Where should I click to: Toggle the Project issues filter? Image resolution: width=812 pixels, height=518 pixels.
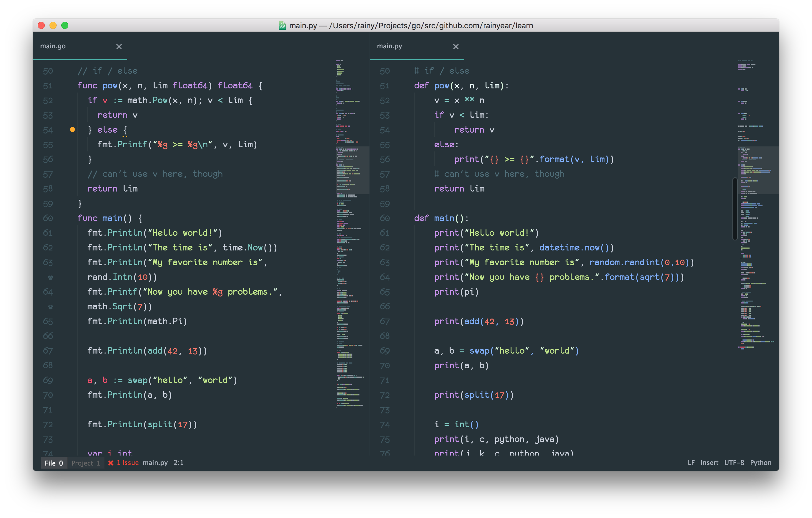(x=86, y=463)
